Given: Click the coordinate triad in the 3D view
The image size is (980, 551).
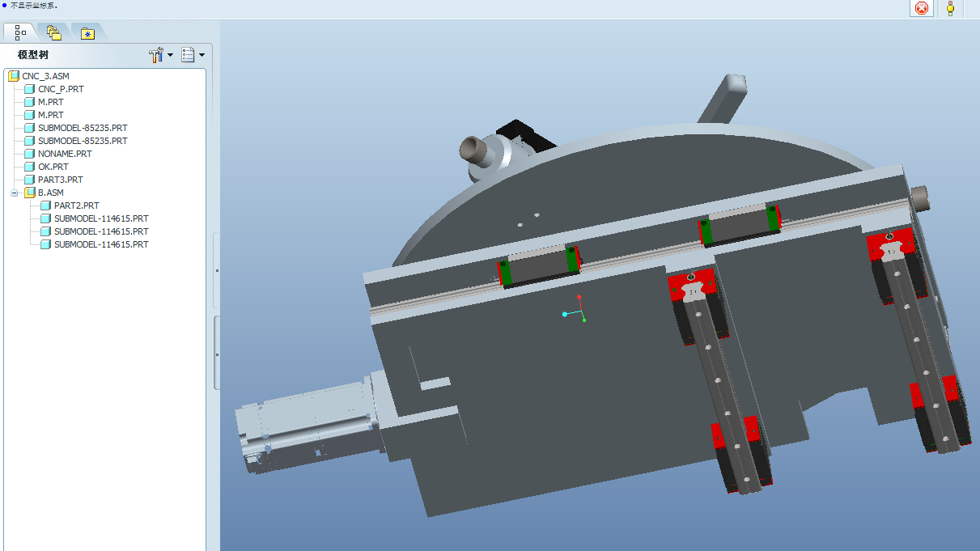Looking at the screenshot, I should coord(575,310).
